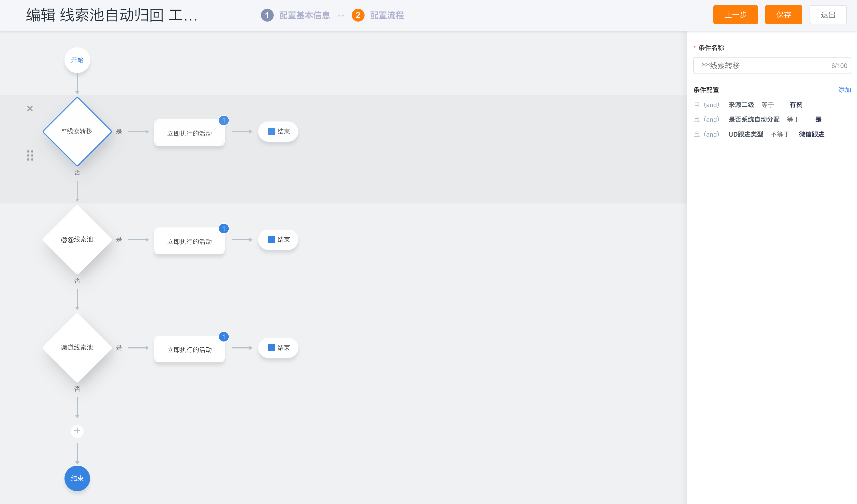The width and height of the screenshot is (857, 504).
Task: Click the 上一步 button
Action: pyautogui.click(x=735, y=15)
